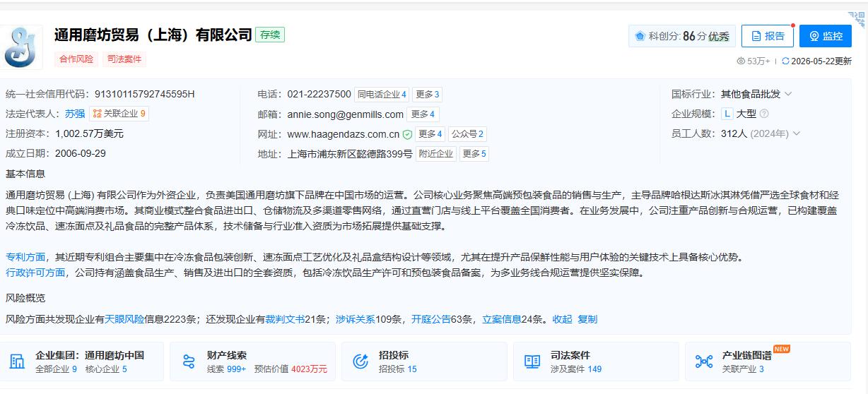Screen dimensions: 868x394
Task: Open the 行政许可方面 link
Action: pyautogui.click(x=35, y=273)
